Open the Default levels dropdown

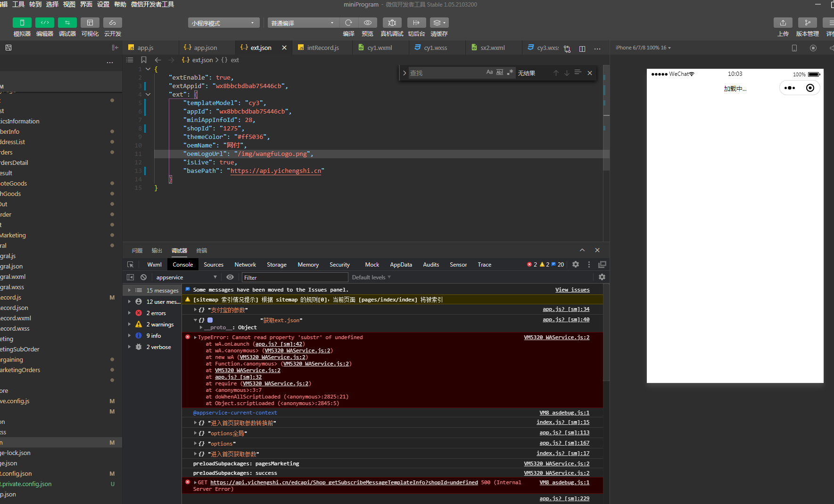click(x=371, y=277)
